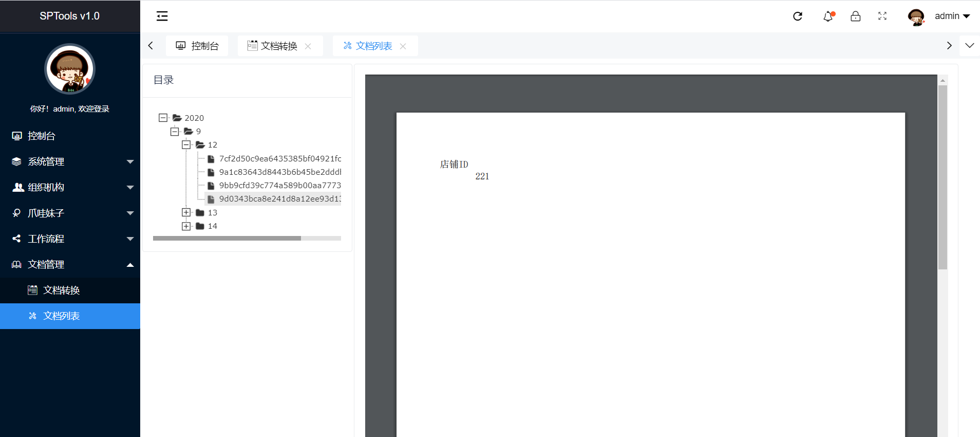Viewport: 980px width, 437px height.
Task: Collapse the 2020 folder node
Action: click(x=163, y=118)
